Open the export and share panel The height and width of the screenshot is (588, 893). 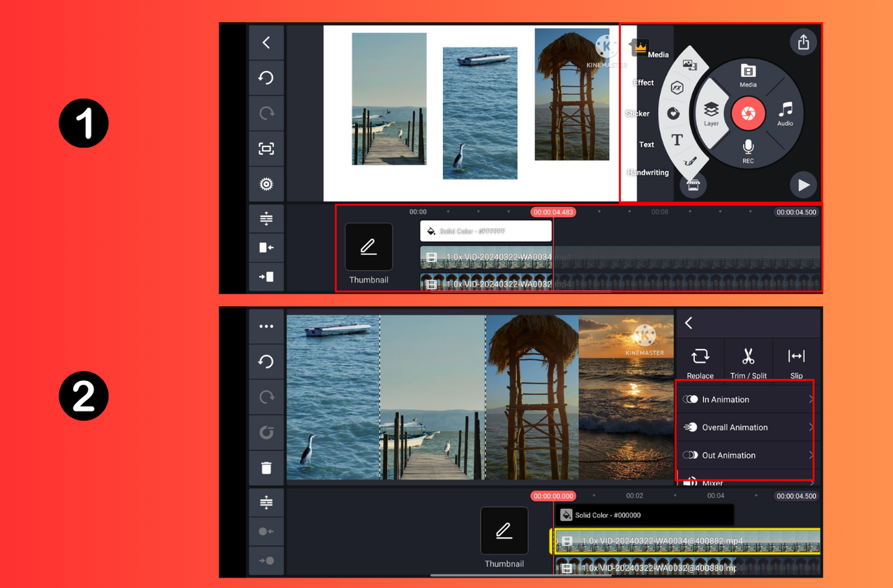[803, 42]
